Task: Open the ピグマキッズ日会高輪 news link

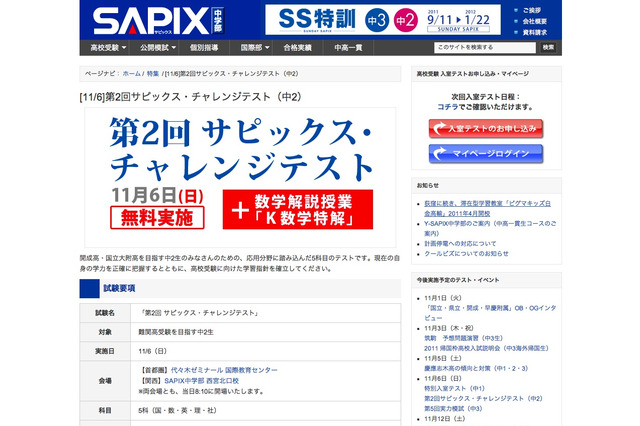Action: [487, 208]
